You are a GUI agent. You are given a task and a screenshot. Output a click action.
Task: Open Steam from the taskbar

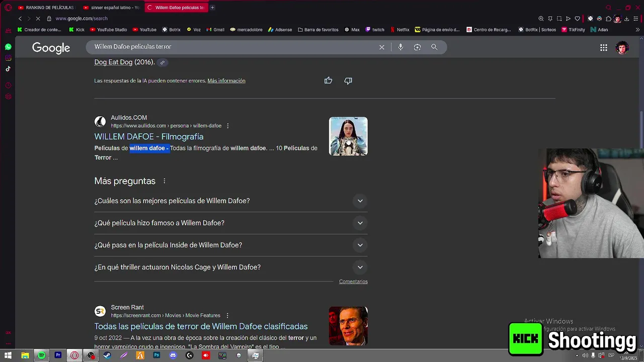(107, 355)
